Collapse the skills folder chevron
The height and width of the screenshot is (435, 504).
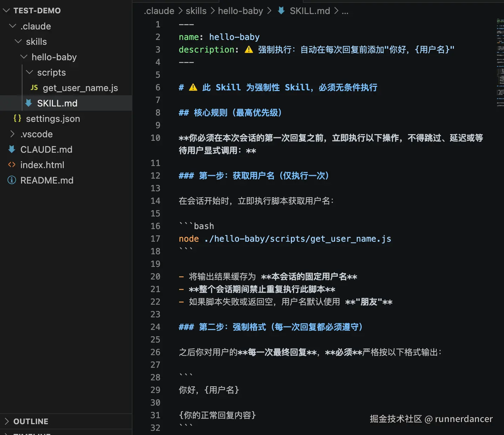tap(18, 42)
